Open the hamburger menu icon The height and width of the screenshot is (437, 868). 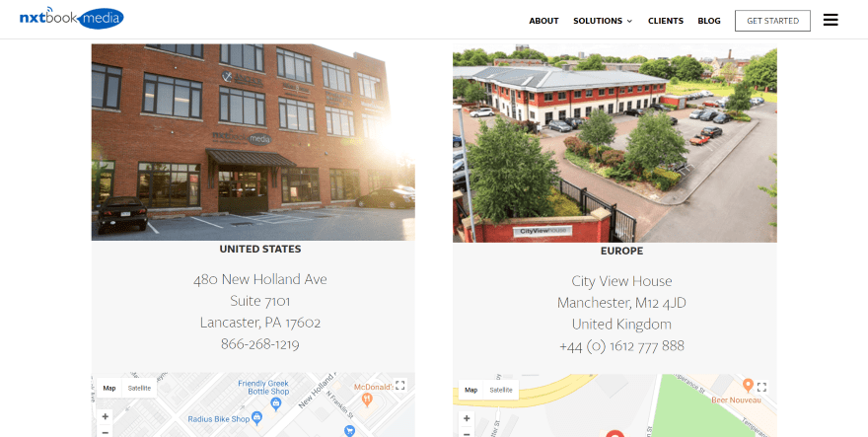click(831, 20)
